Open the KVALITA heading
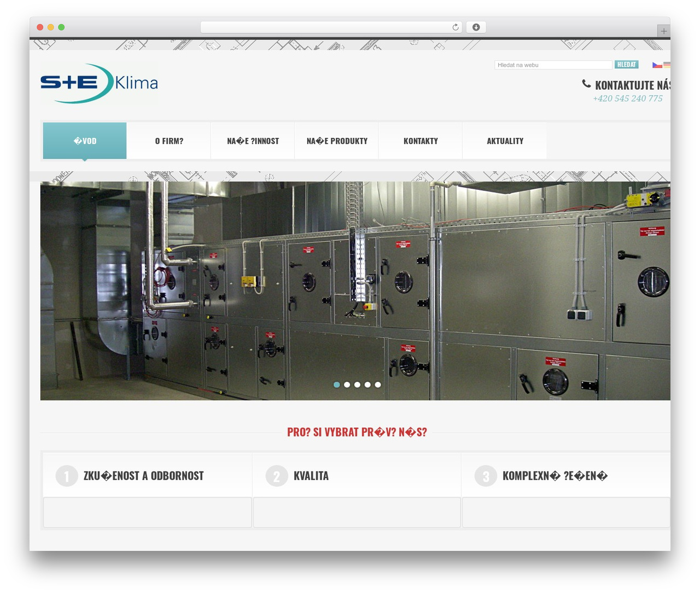Image resolution: width=700 pixels, height=593 pixels. (311, 476)
